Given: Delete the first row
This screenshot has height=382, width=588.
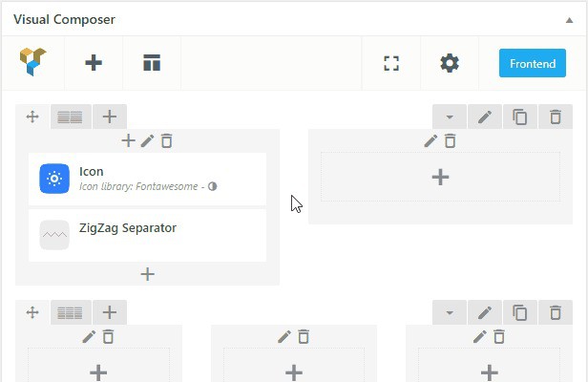Looking at the screenshot, I should (555, 117).
